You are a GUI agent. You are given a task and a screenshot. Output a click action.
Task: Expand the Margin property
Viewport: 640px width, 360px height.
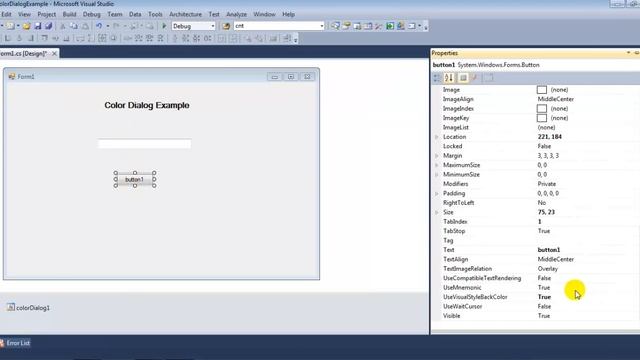[x=436, y=156]
